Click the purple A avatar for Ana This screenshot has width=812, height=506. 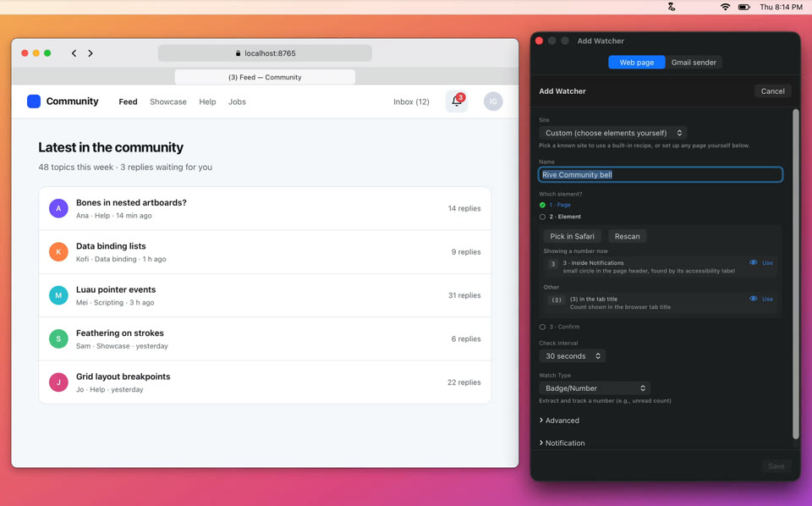click(58, 208)
